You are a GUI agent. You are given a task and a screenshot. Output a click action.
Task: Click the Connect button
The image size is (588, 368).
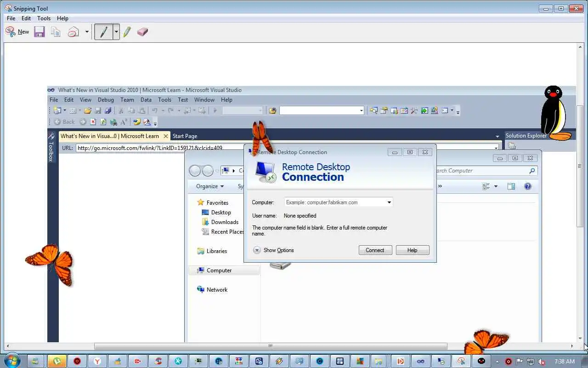(x=375, y=250)
